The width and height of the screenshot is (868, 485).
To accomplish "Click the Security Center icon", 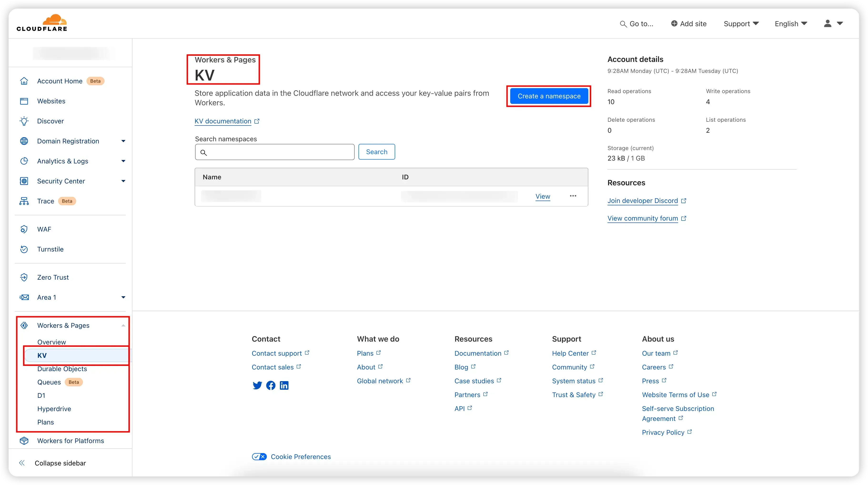I will [x=24, y=181].
